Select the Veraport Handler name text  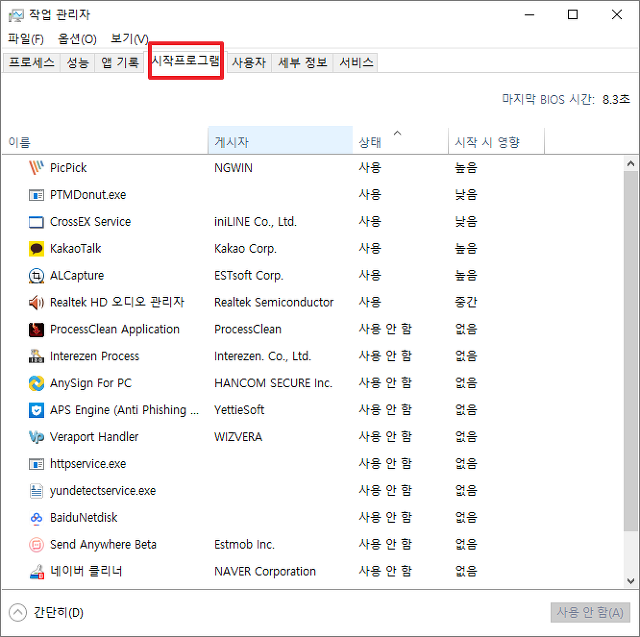pos(94,437)
